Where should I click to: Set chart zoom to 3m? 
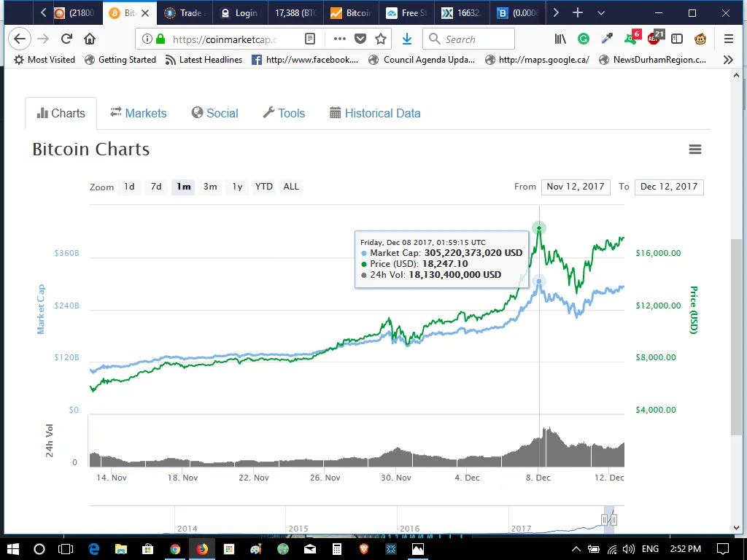[210, 187]
